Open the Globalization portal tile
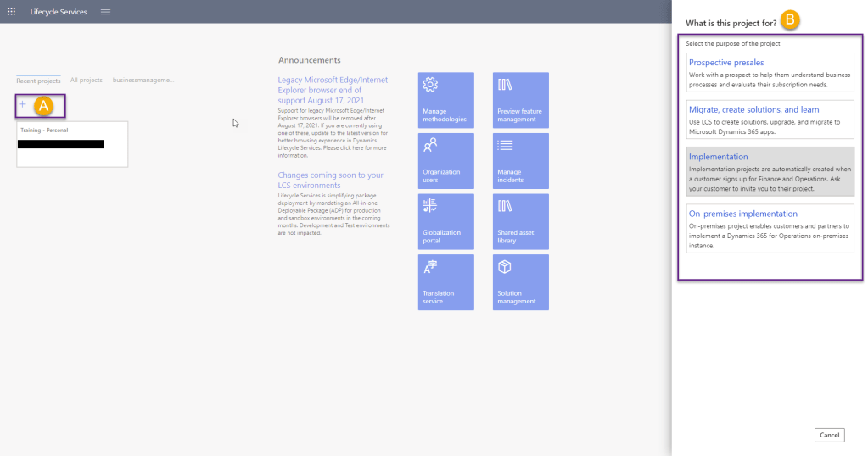 445,221
